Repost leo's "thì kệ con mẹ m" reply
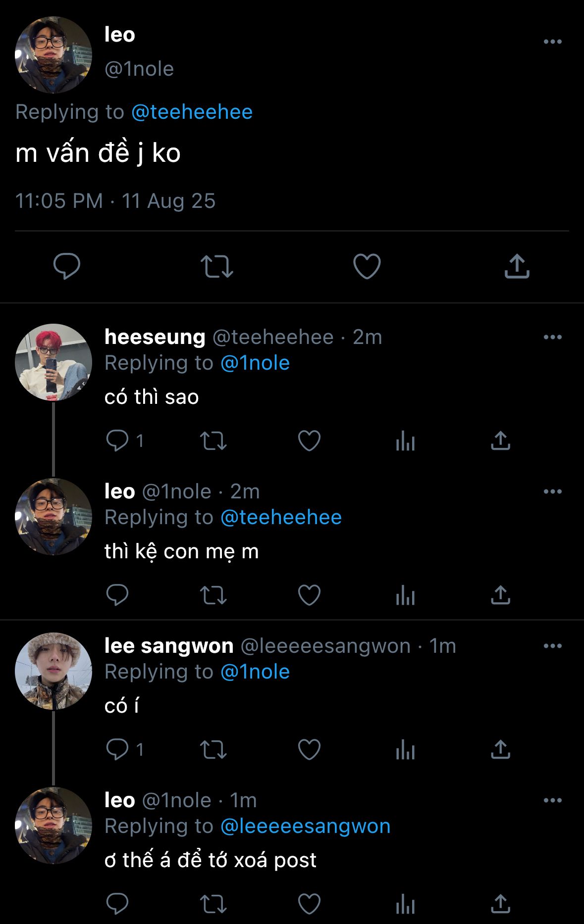 (213, 595)
